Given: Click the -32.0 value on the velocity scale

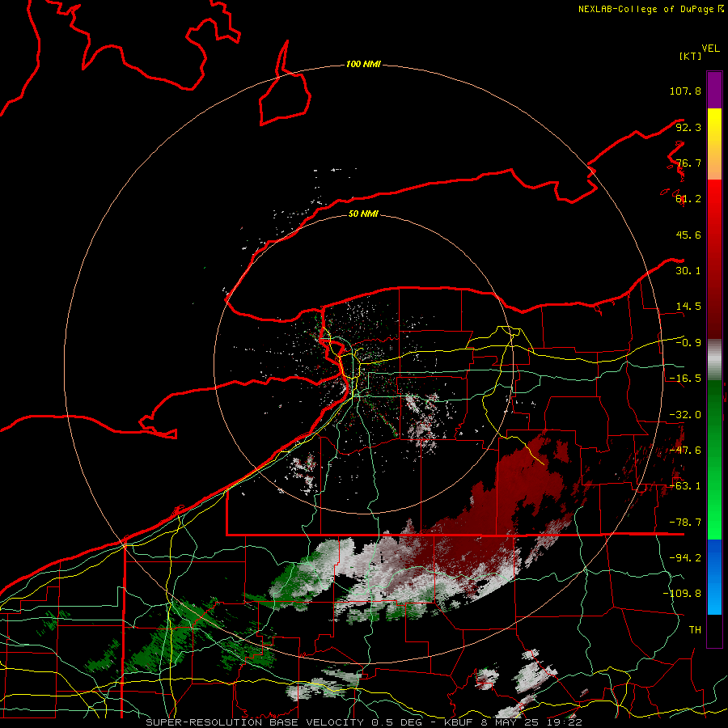Looking at the screenshot, I should [685, 415].
